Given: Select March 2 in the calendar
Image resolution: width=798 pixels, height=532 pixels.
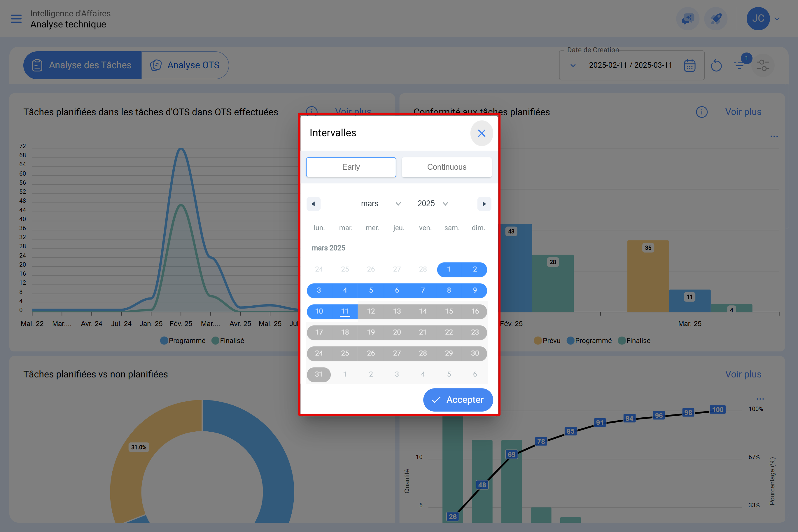Looking at the screenshot, I should point(475,269).
